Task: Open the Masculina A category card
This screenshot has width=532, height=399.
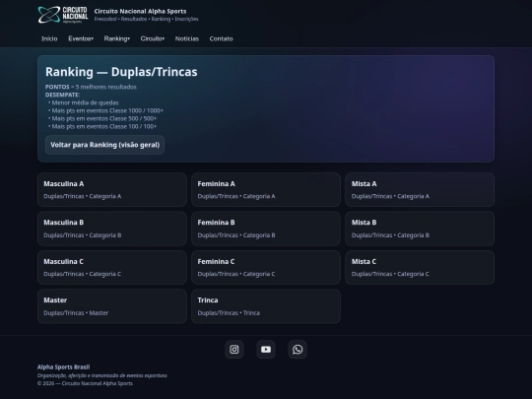Action: click(112, 190)
